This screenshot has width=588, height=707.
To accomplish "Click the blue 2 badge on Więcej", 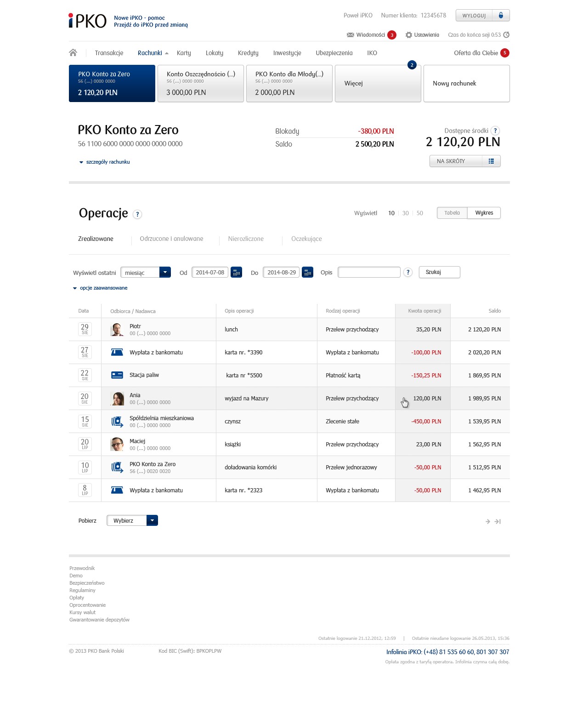I will click(412, 65).
